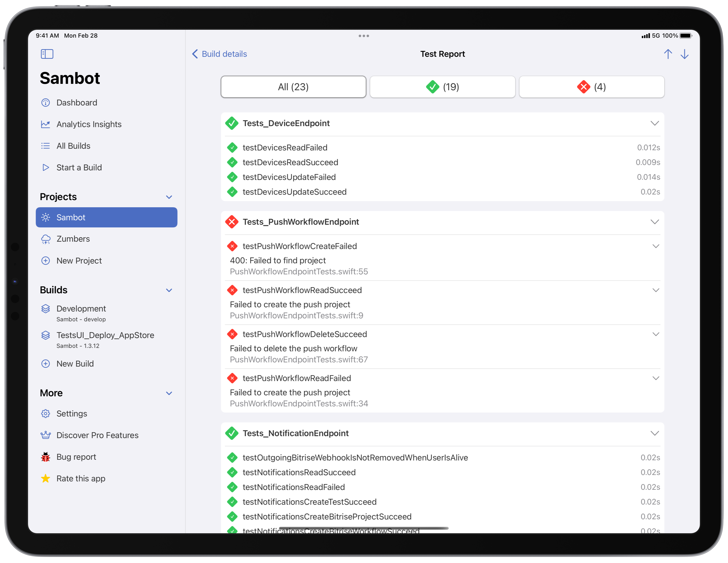Collapse the Projects section

tap(169, 197)
